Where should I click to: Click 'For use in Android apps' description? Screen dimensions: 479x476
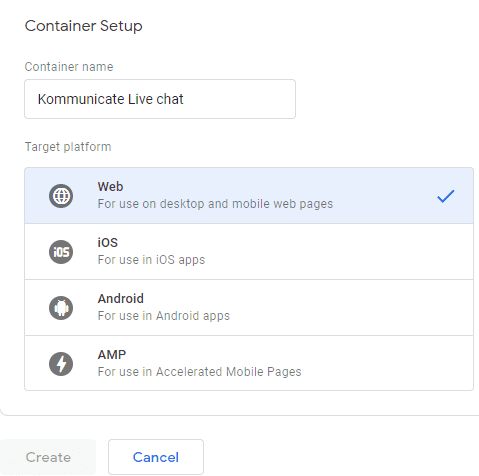164,316
